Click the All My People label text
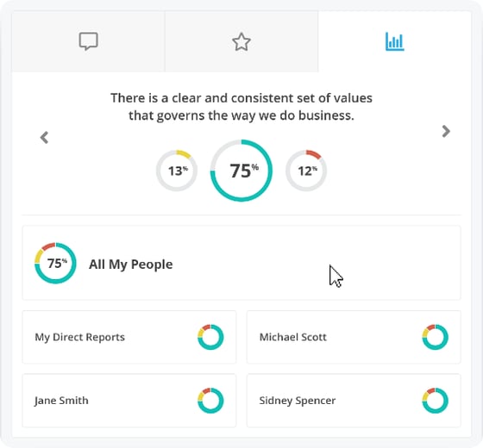 pos(131,264)
